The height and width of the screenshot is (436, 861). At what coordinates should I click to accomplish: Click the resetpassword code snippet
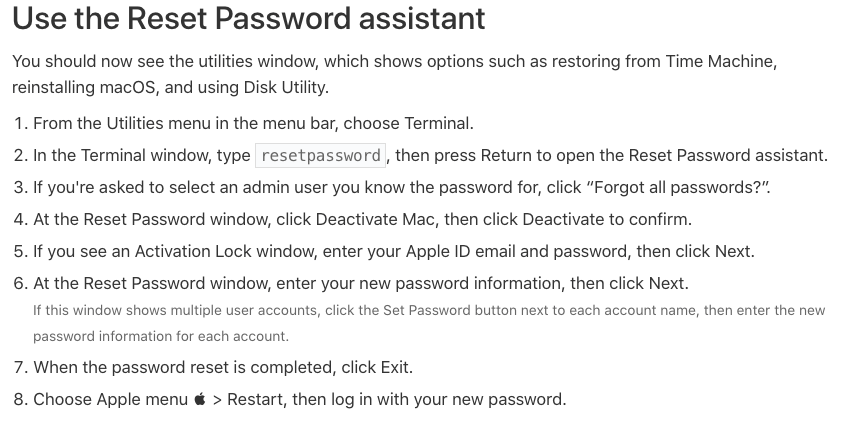(x=321, y=155)
